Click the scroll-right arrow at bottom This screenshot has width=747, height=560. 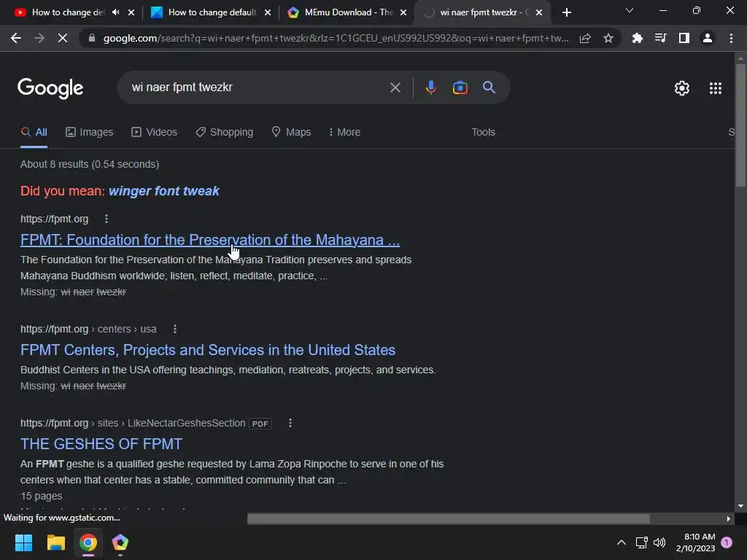point(729,518)
